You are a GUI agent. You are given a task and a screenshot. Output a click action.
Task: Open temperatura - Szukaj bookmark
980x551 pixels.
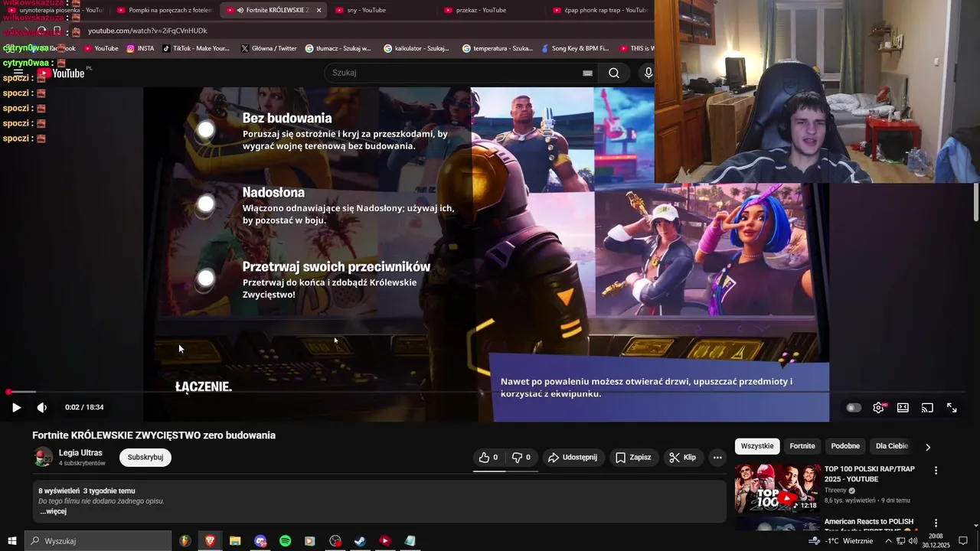[498, 48]
